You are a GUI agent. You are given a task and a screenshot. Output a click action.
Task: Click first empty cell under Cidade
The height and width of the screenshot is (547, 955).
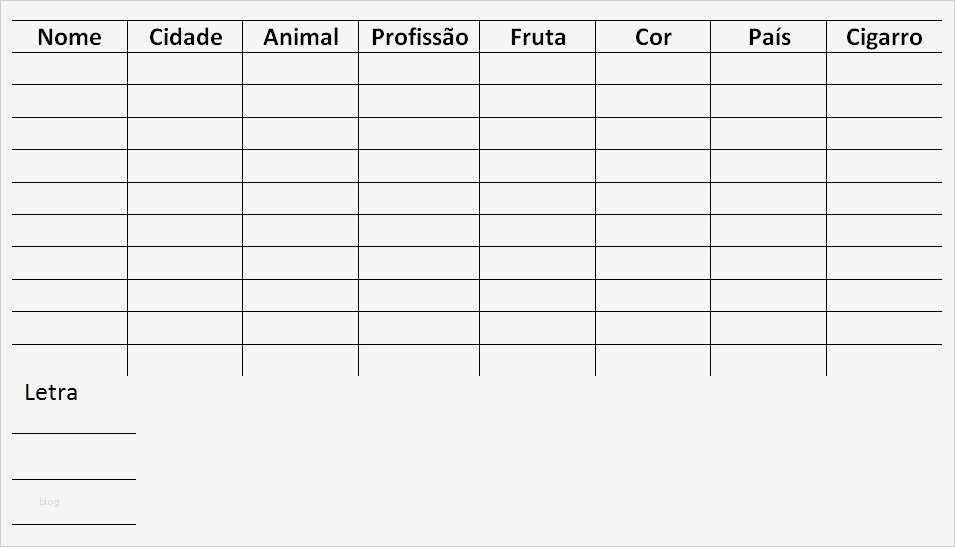click(185, 69)
